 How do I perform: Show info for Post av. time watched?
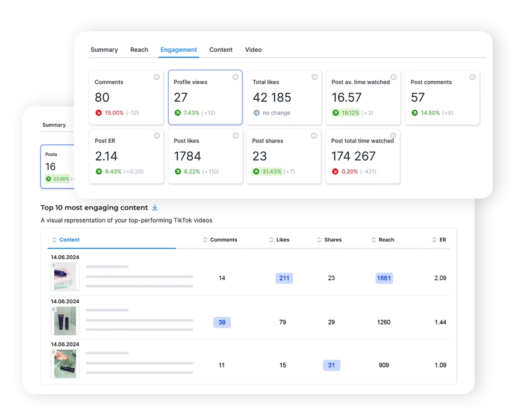[x=393, y=77]
